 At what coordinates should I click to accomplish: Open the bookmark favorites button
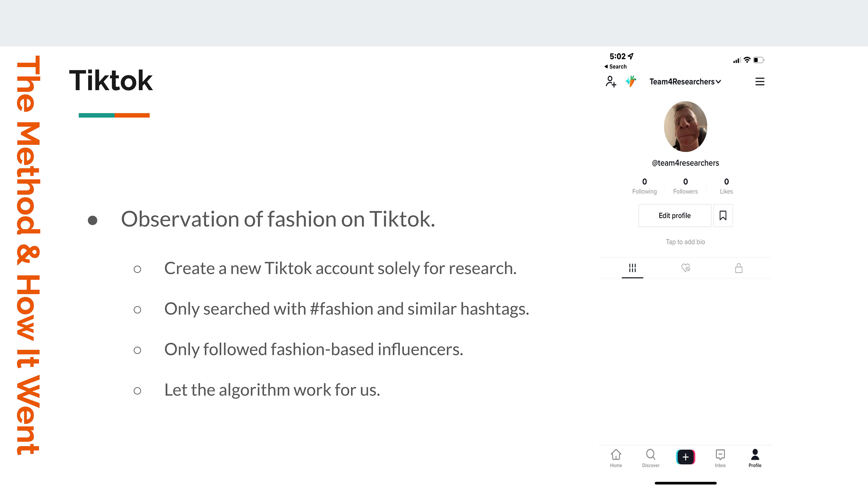[x=723, y=216]
